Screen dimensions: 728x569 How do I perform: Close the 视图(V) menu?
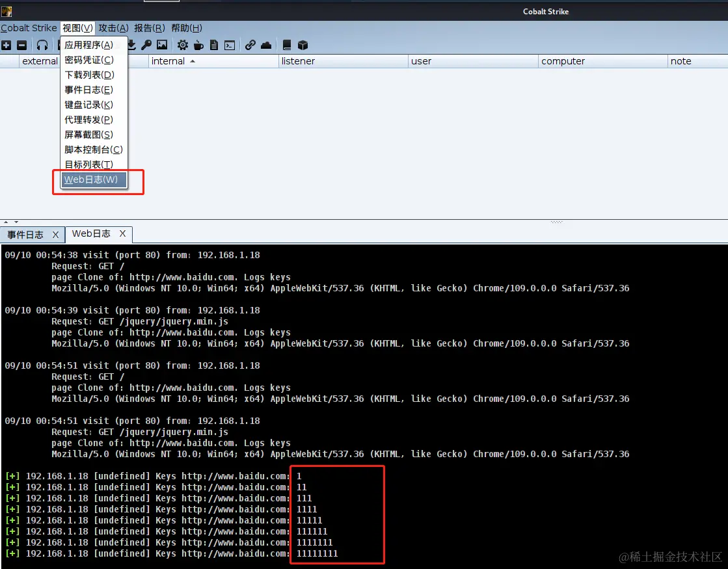(x=77, y=28)
